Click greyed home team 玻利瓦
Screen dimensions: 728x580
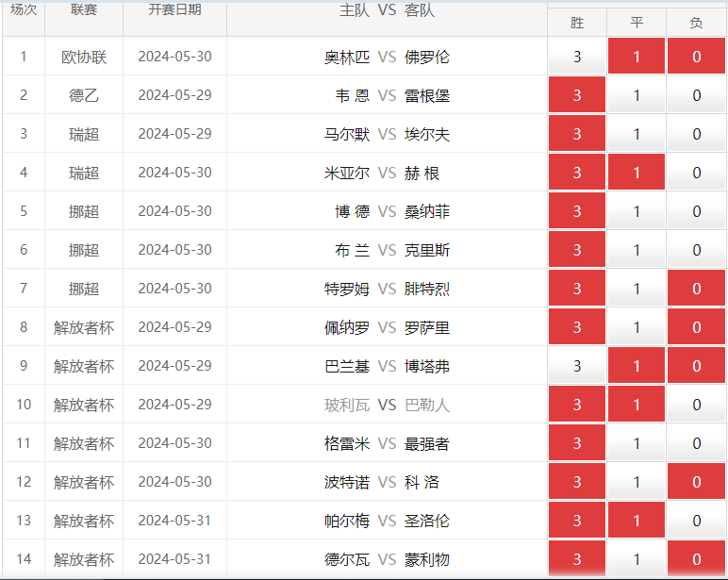tap(347, 405)
